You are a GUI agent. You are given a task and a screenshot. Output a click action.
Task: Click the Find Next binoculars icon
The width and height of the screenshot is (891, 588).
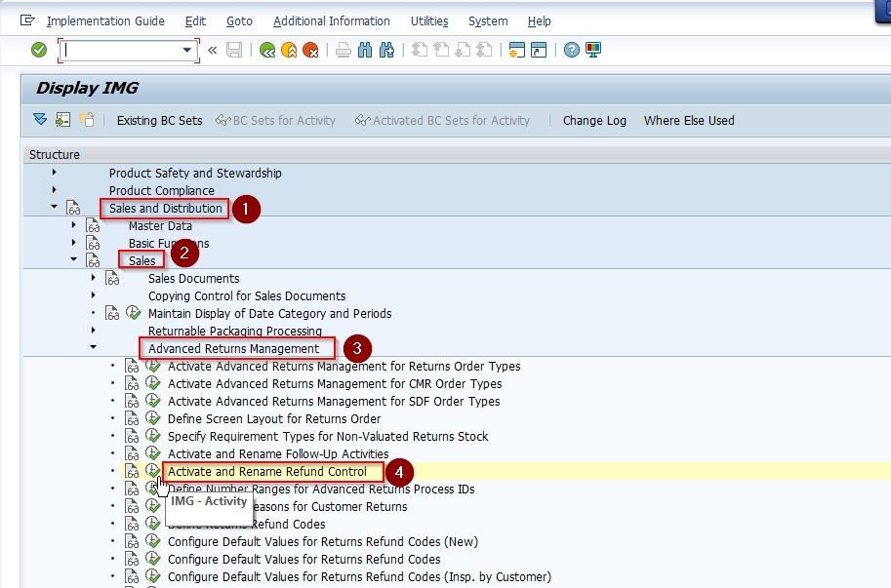386,50
